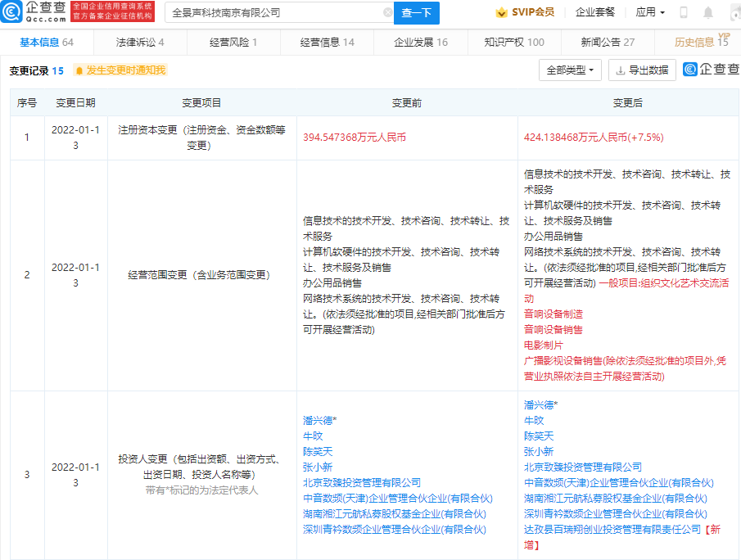741x560 pixels.
Task: Click the 音响设备制造 red text
Action: 553,314
